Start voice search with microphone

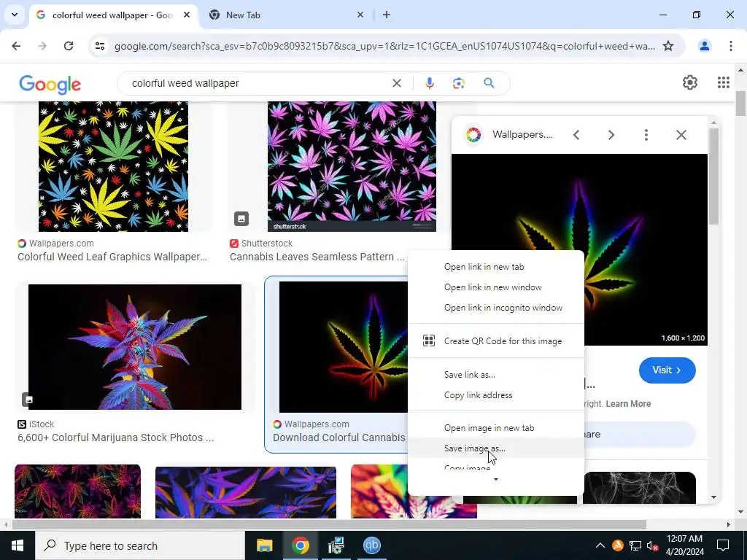(x=429, y=83)
